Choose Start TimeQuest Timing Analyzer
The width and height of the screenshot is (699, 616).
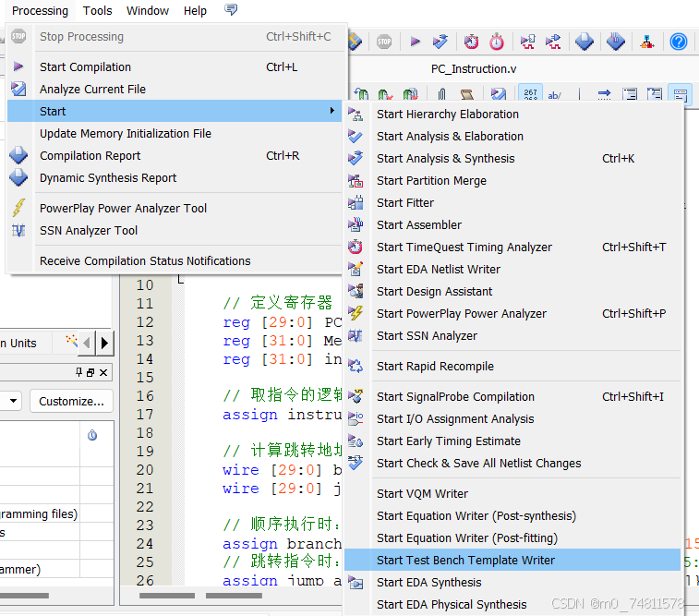pos(512,247)
